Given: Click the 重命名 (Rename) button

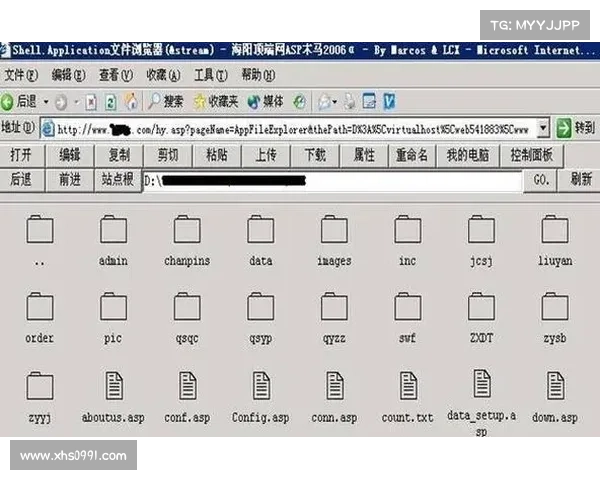Looking at the screenshot, I should (412, 155).
